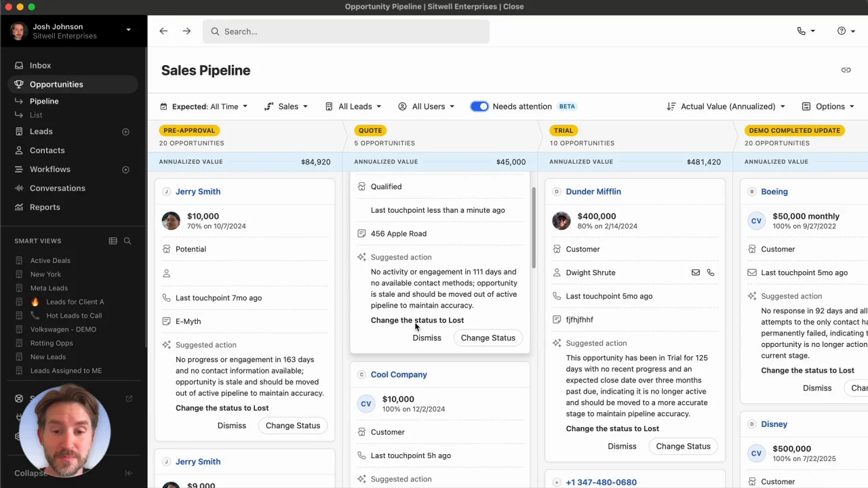Expand the All Users filter
Viewport: 868px width, 488px height.
[427, 106]
